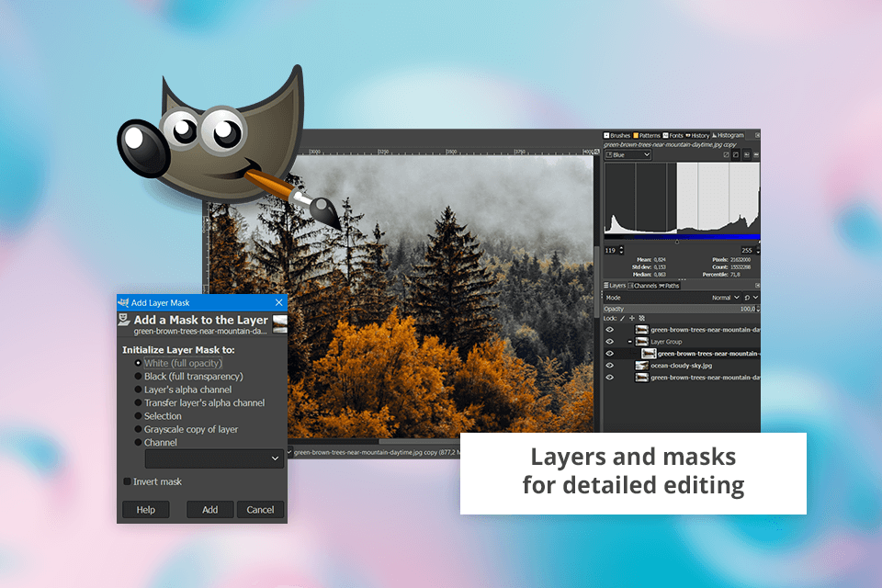The height and width of the screenshot is (588, 882).
Task: Close the Add Layer Mask dialog
Action: (x=279, y=302)
